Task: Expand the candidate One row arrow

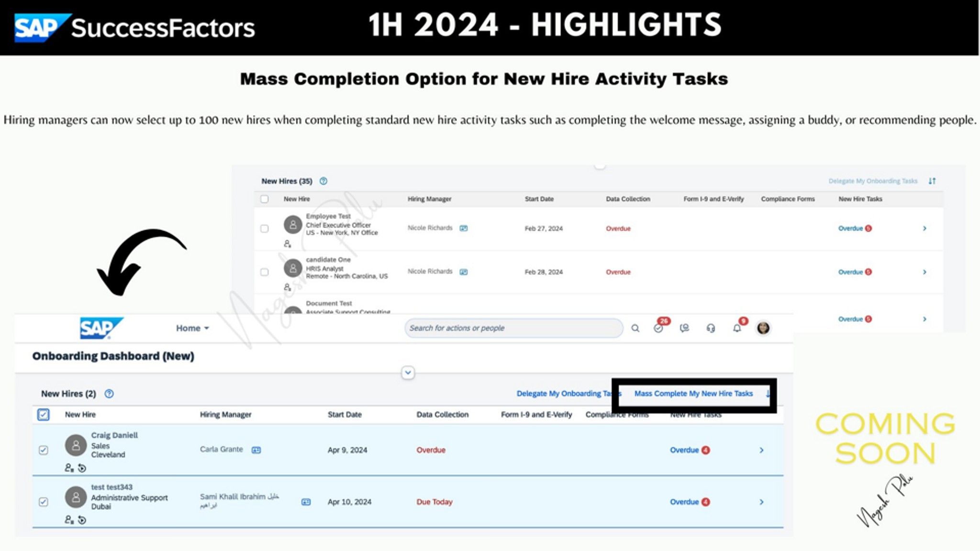Action: (924, 272)
